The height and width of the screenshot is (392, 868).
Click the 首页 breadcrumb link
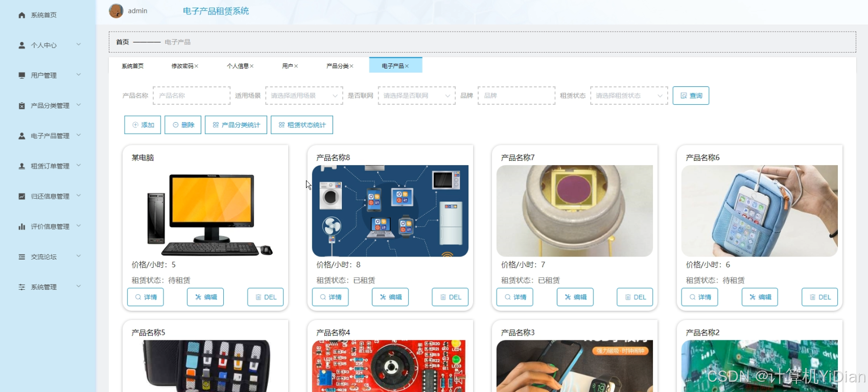(123, 42)
